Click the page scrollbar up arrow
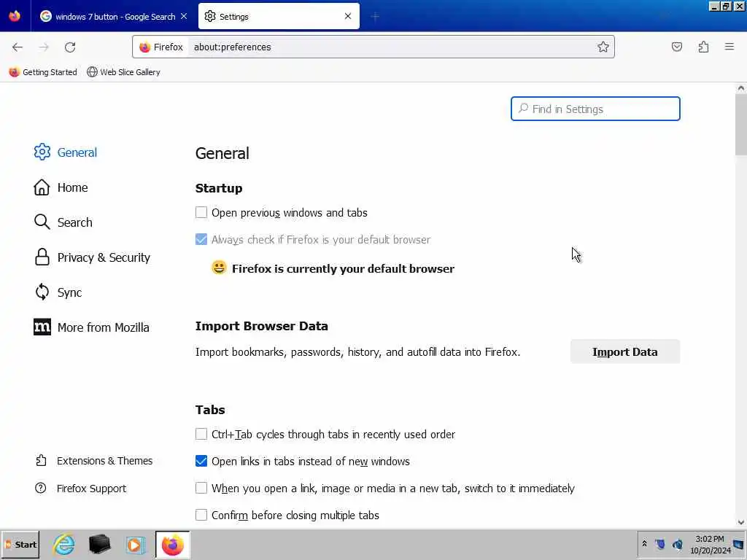 click(x=741, y=88)
